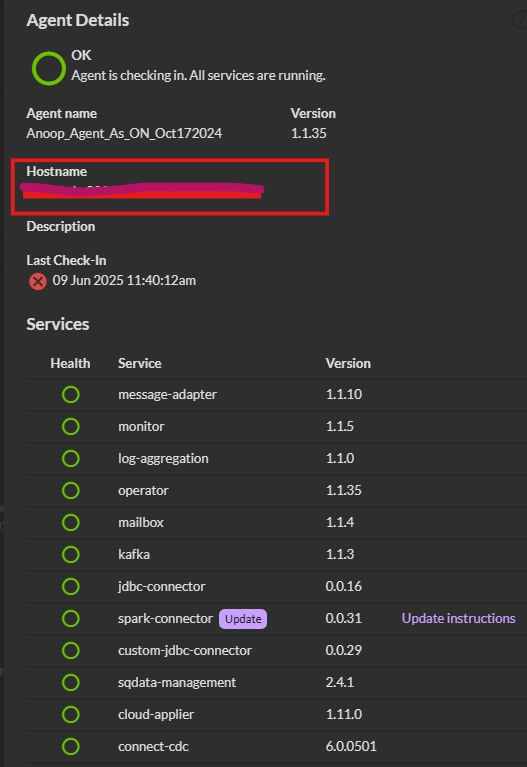Click the health circle for log-aggregation

tap(71, 459)
